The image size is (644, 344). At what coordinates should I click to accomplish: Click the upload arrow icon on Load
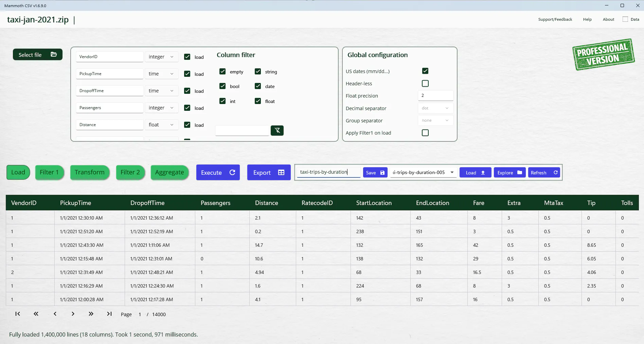(483, 173)
